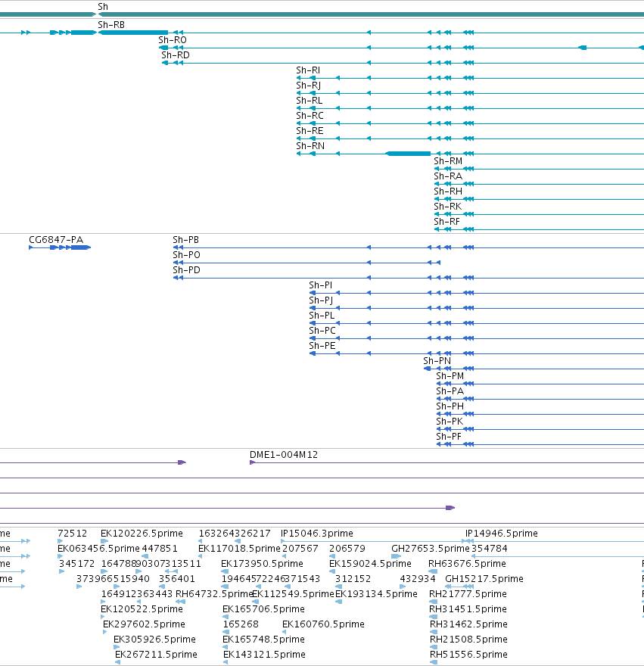Click the Sh-RE transcript label
Viewport: 644px width, 666px height.
coord(310,131)
